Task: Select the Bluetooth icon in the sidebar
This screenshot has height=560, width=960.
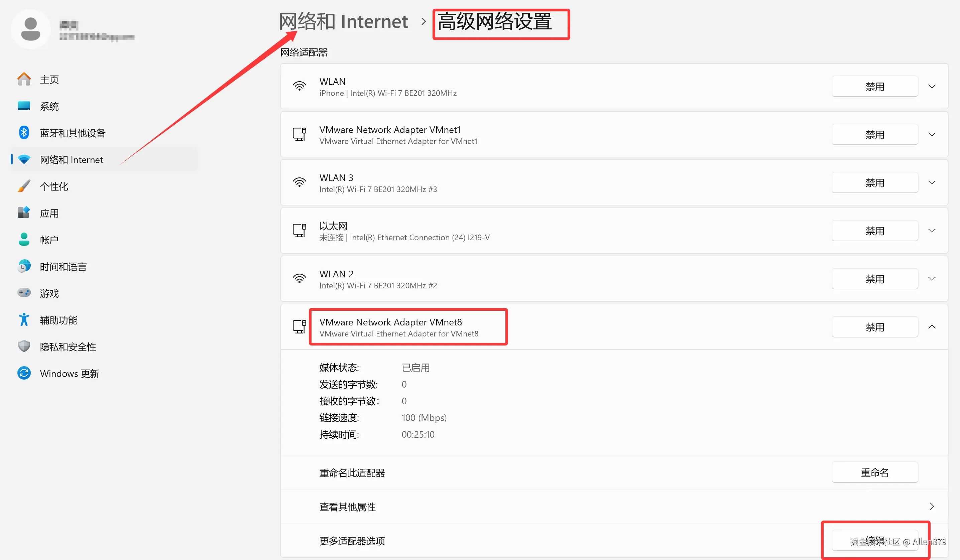Action: click(24, 132)
